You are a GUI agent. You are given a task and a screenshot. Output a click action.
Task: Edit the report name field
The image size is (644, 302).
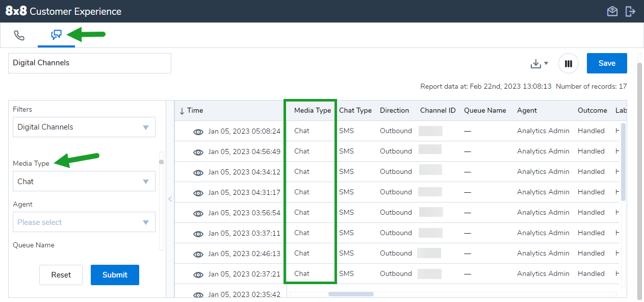pyautogui.click(x=89, y=63)
